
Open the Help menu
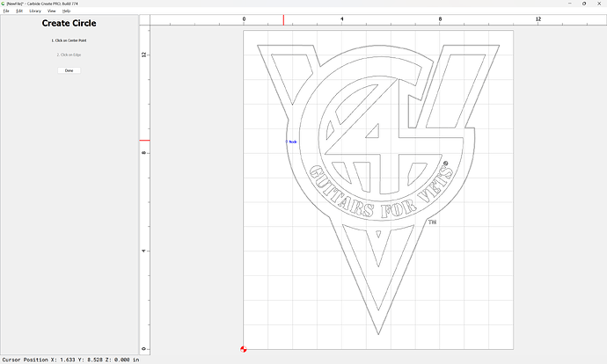[x=66, y=11]
